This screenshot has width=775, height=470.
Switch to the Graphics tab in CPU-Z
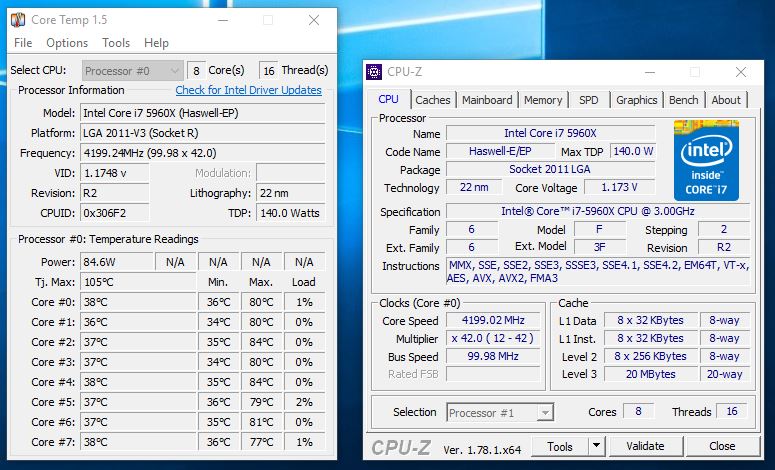tap(637, 100)
